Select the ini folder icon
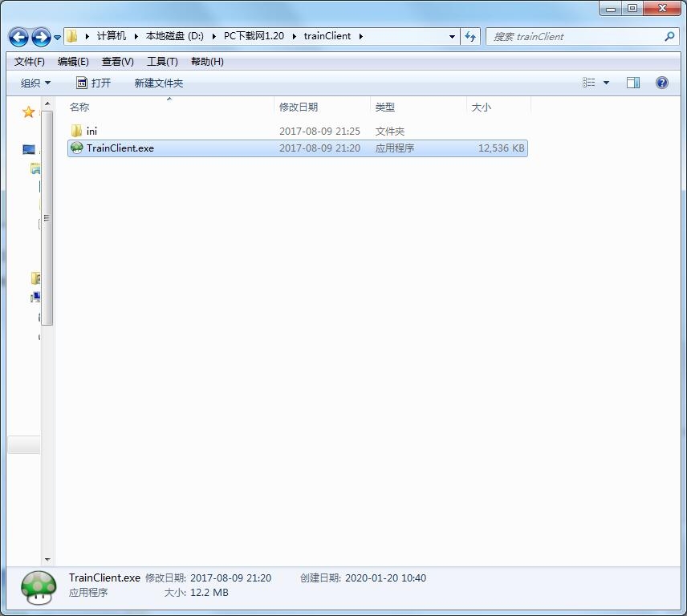The width and height of the screenshot is (687, 616). [76, 131]
